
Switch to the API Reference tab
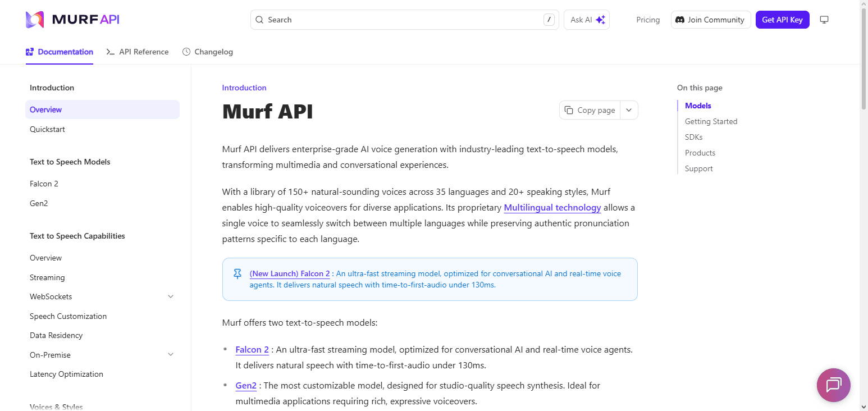click(138, 52)
